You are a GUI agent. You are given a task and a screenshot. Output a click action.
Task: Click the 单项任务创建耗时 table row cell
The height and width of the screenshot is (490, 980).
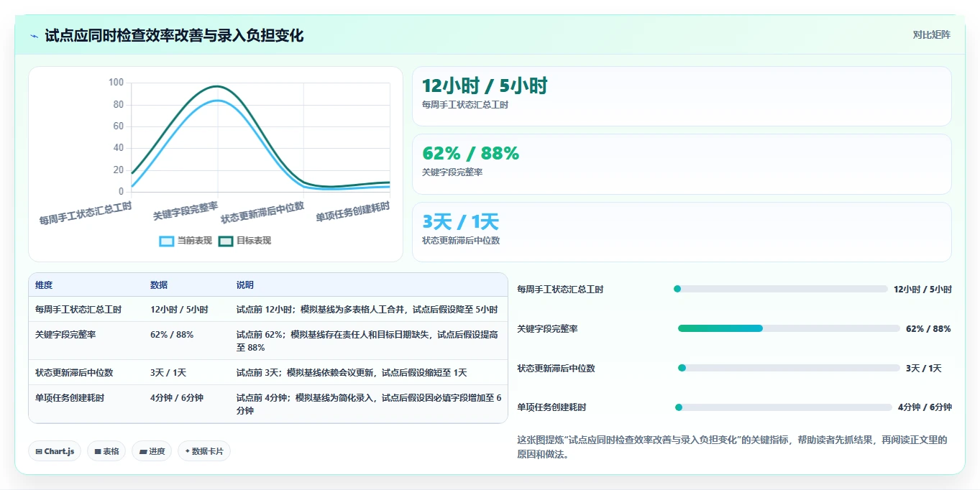click(x=70, y=398)
